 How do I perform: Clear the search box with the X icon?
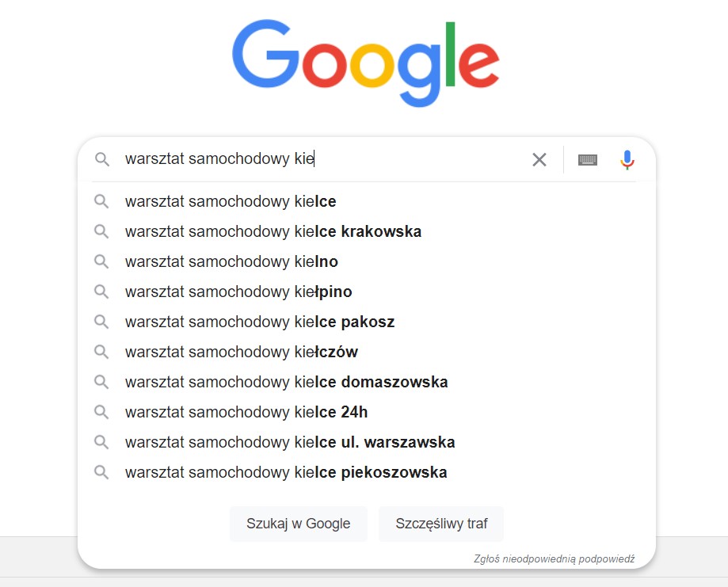pyautogui.click(x=539, y=159)
